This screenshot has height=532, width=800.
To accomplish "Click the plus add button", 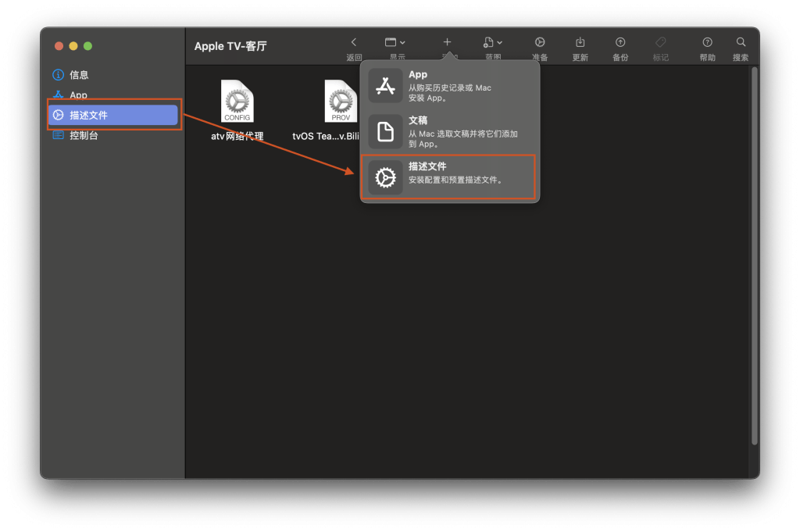I will coord(447,42).
